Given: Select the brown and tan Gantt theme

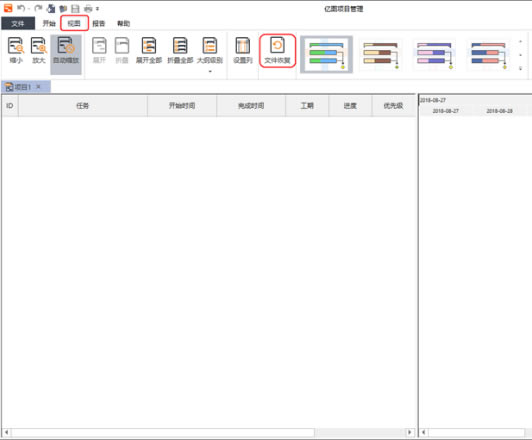Looking at the screenshot, I should tap(380, 55).
